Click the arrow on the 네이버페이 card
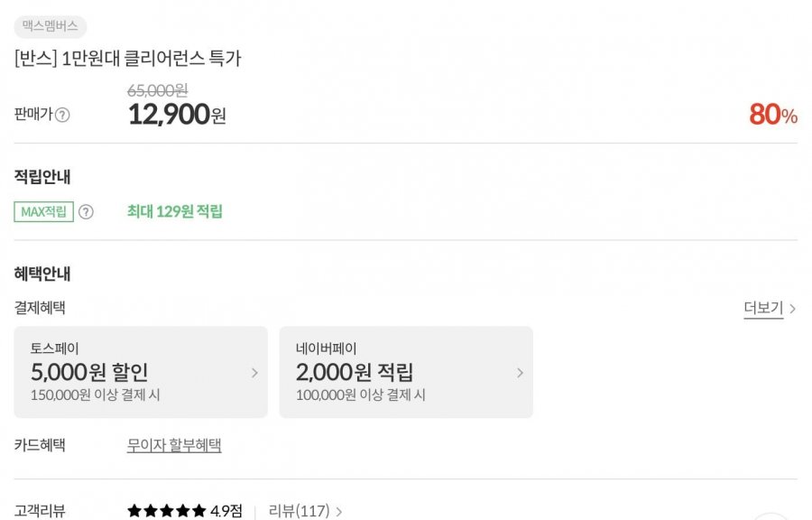Image resolution: width=812 pixels, height=520 pixels. (520, 372)
